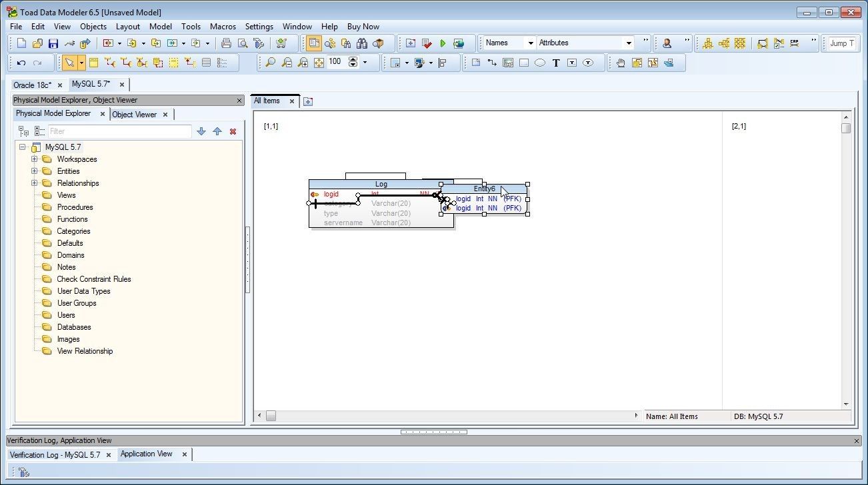Viewport: 868px width, 485px height.
Task: Collapse the MySQL 5.7 root node
Action: pyautogui.click(x=23, y=147)
